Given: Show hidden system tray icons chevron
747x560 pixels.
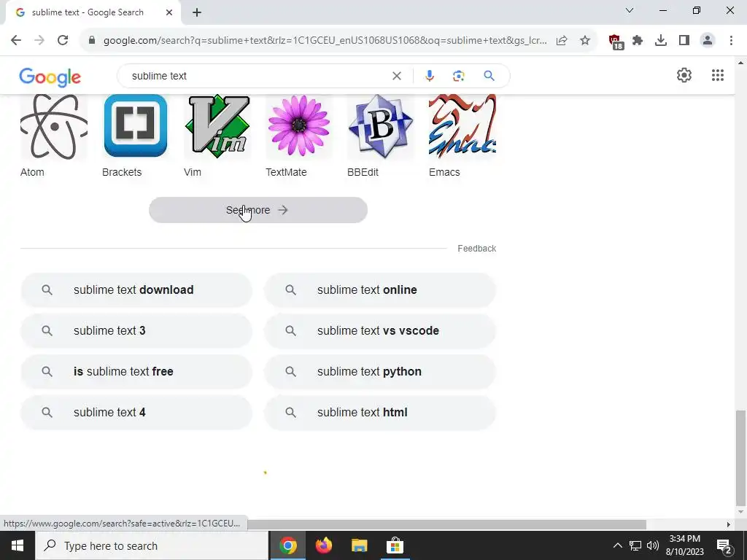Looking at the screenshot, I should (617, 545).
